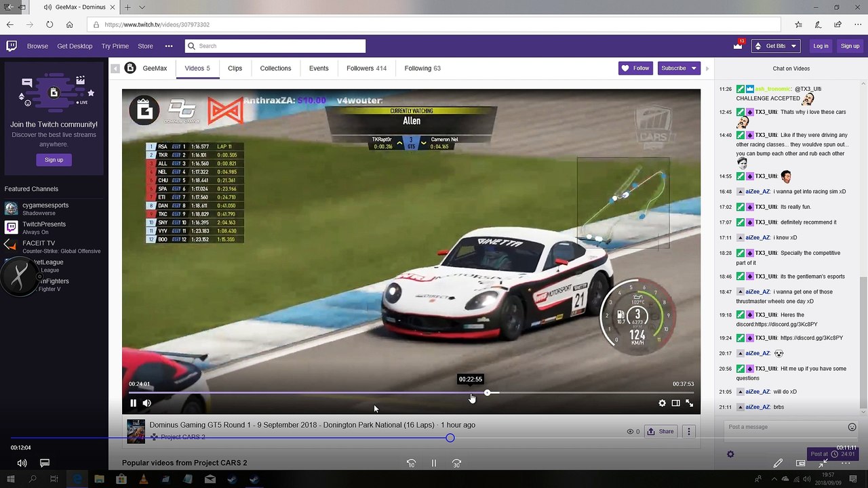Toggle theatre mode on video player
868x488 pixels.
click(x=675, y=403)
